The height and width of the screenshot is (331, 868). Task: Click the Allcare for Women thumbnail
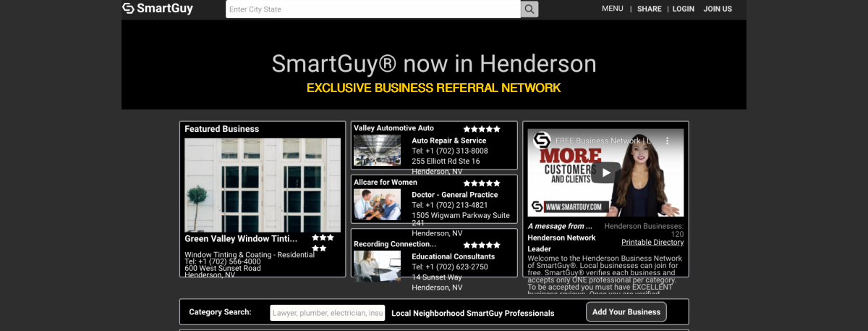377,204
